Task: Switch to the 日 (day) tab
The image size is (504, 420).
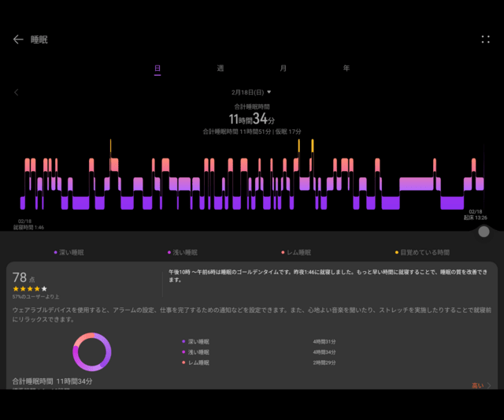Action: pos(157,69)
